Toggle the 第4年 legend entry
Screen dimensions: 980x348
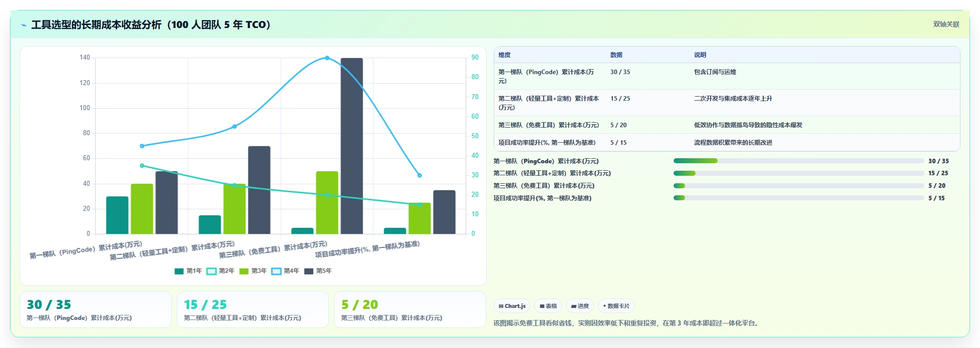point(285,271)
